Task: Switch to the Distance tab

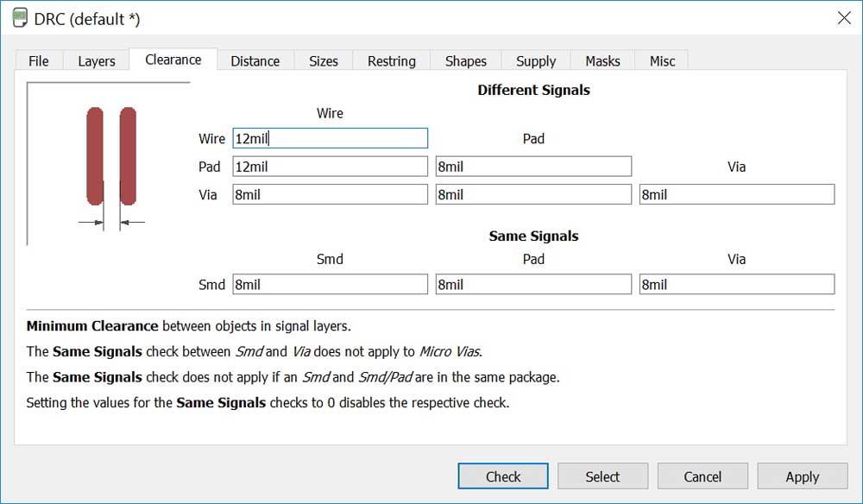Action: 255,60
